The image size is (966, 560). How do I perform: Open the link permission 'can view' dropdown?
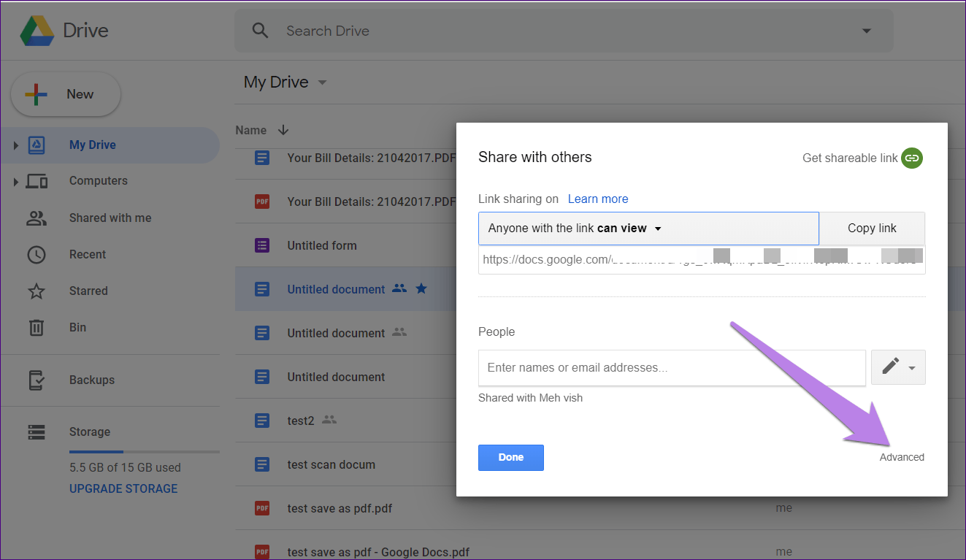click(648, 229)
